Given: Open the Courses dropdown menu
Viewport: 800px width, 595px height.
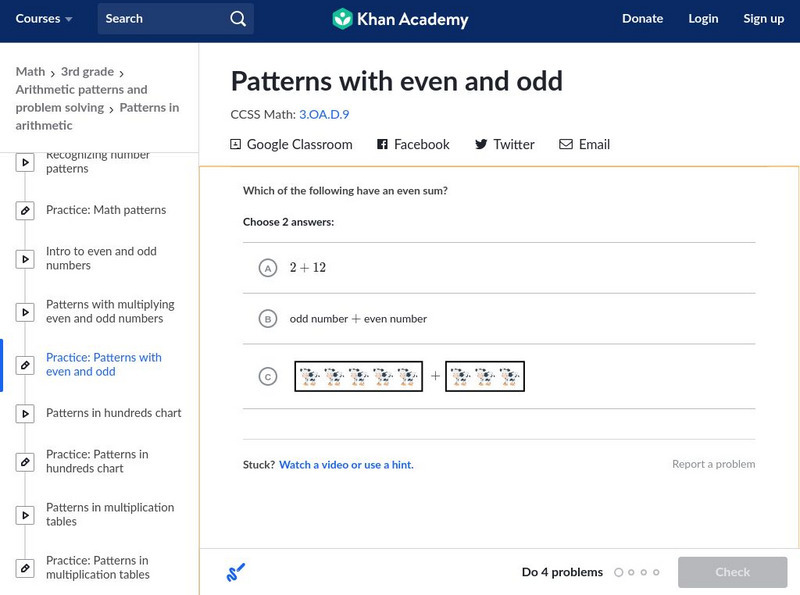Looking at the screenshot, I should pos(44,19).
